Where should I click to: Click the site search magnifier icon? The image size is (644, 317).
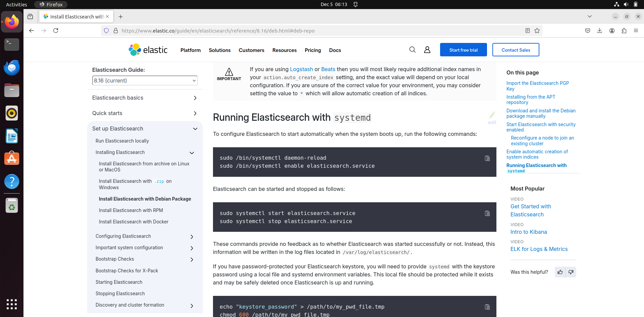[412, 50]
